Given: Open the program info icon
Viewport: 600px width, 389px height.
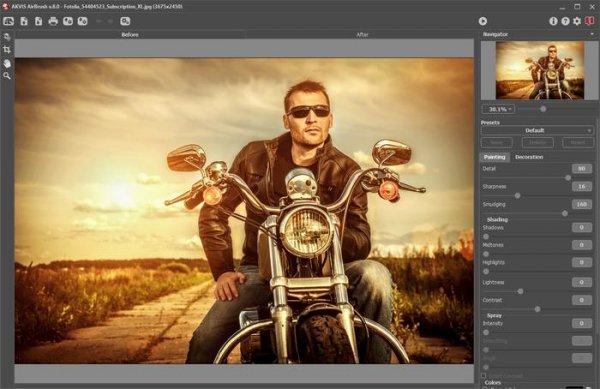Looking at the screenshot, I should point(553,21).
